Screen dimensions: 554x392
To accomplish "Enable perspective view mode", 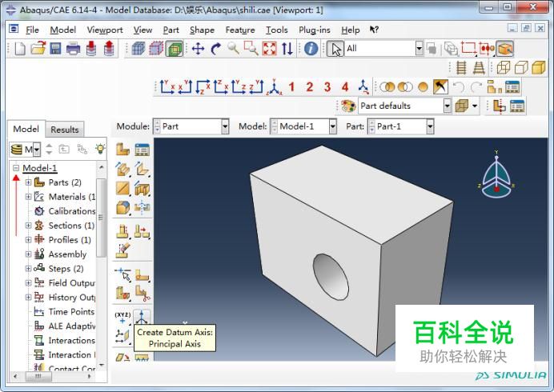I will [x=479, y=67].
